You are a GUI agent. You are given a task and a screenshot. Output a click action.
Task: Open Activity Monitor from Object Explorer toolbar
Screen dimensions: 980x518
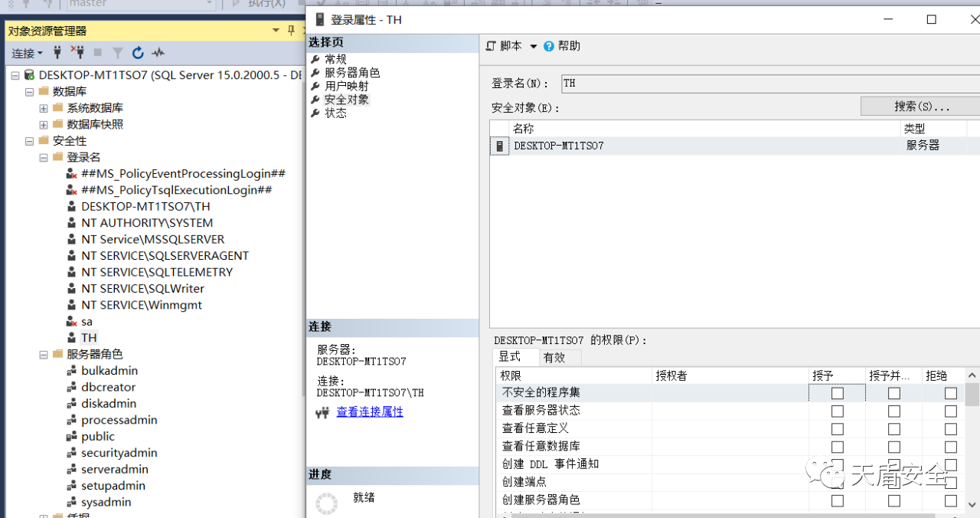(x=158, y=53)
